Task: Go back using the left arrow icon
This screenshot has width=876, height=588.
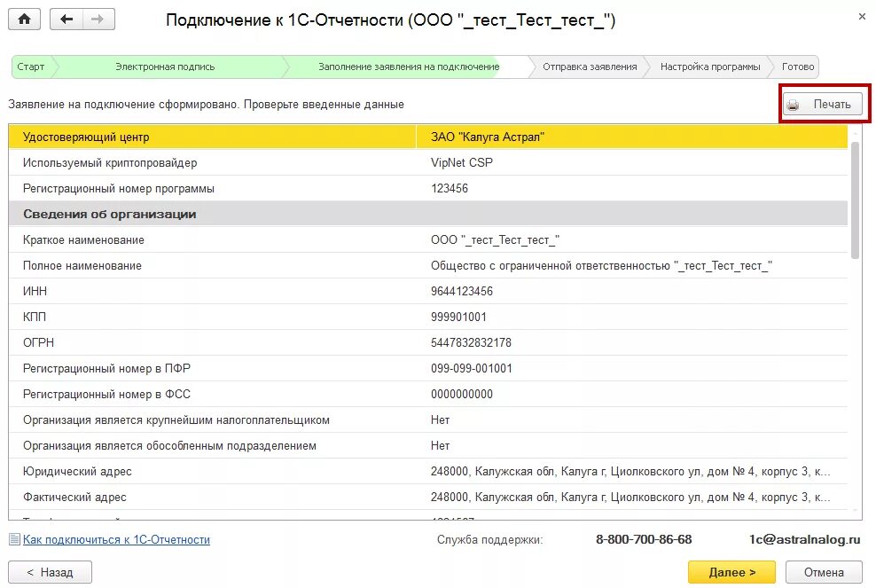Action: tap(66, 20)
